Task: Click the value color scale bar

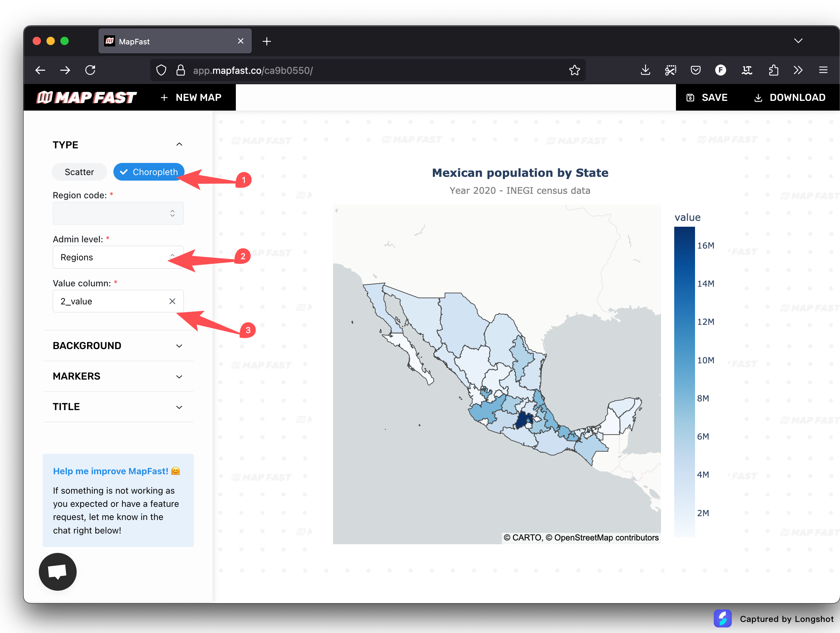Action: [684, 382]
